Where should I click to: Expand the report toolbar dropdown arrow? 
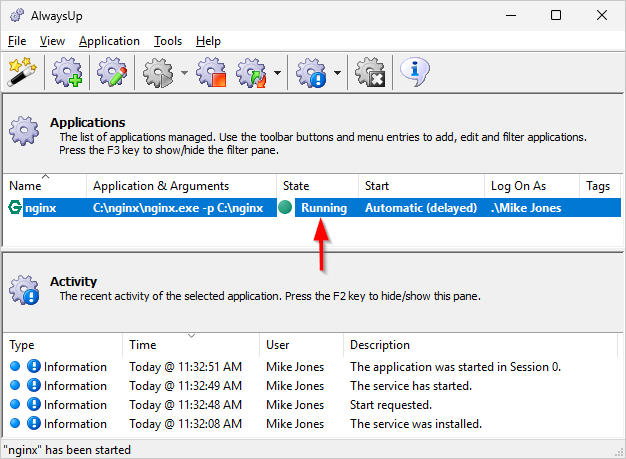337,73
